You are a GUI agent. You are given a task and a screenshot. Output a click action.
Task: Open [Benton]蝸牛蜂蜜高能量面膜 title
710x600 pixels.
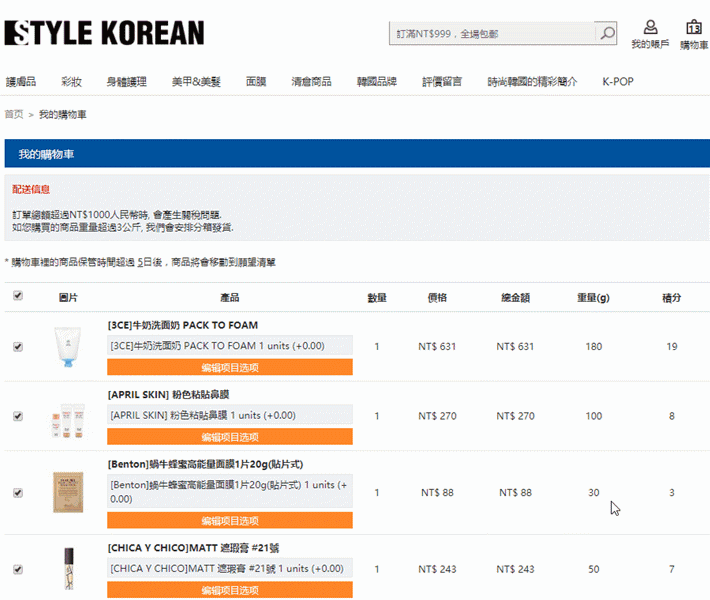[205, 464]
